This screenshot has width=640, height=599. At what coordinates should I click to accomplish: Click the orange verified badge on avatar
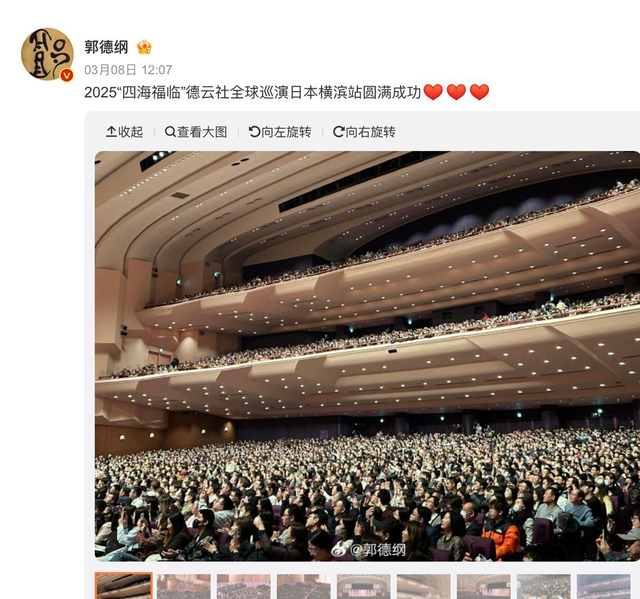click(67, 75)
